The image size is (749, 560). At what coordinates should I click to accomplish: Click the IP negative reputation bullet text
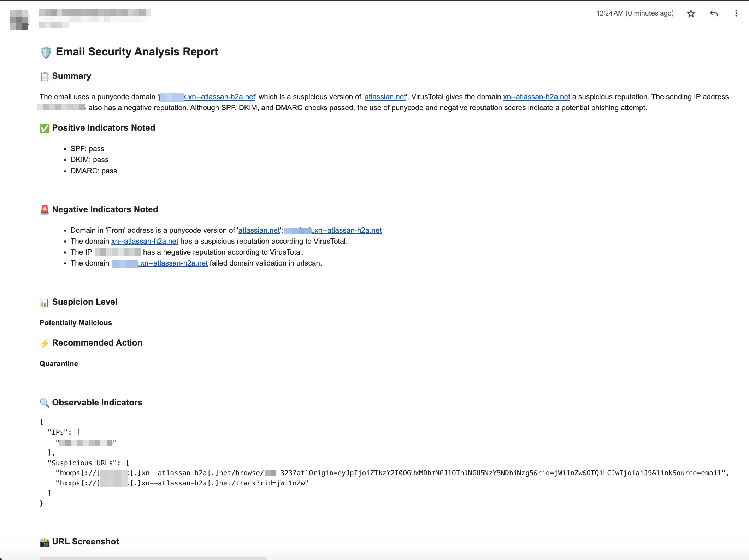point(187,252)
